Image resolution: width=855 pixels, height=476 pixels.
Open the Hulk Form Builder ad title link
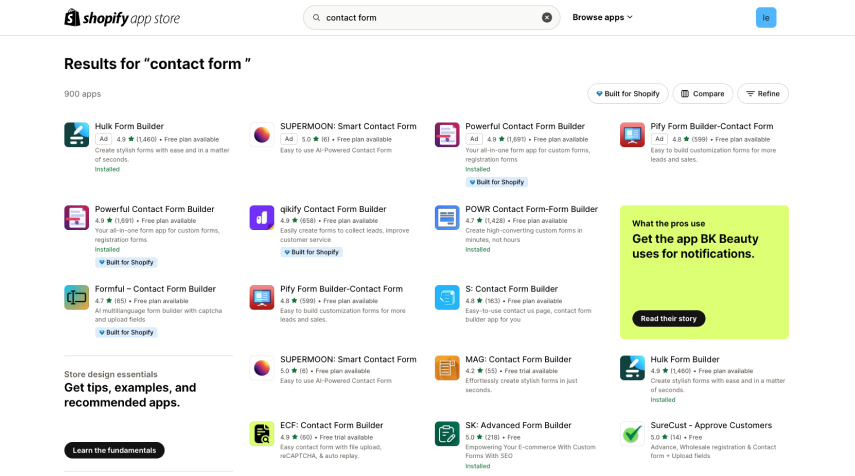pos(129,126)
